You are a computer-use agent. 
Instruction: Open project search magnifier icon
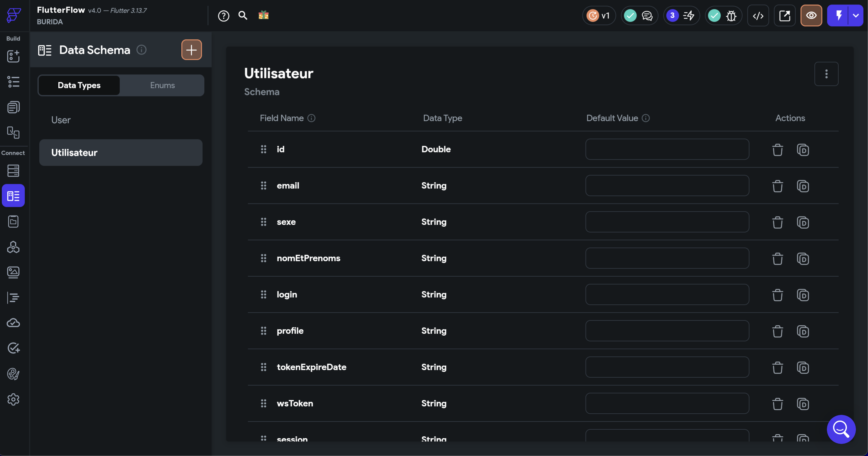click(x=243, y=15)
